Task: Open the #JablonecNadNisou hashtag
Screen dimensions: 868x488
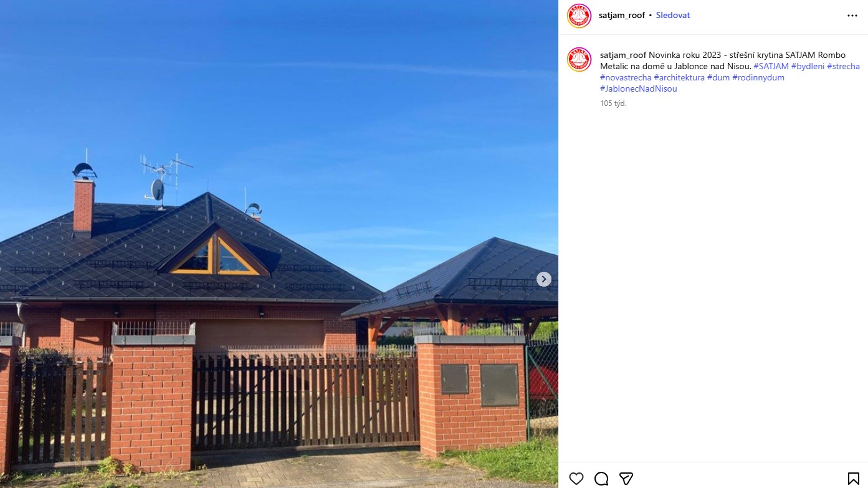Action: click(x=639, y=89)
